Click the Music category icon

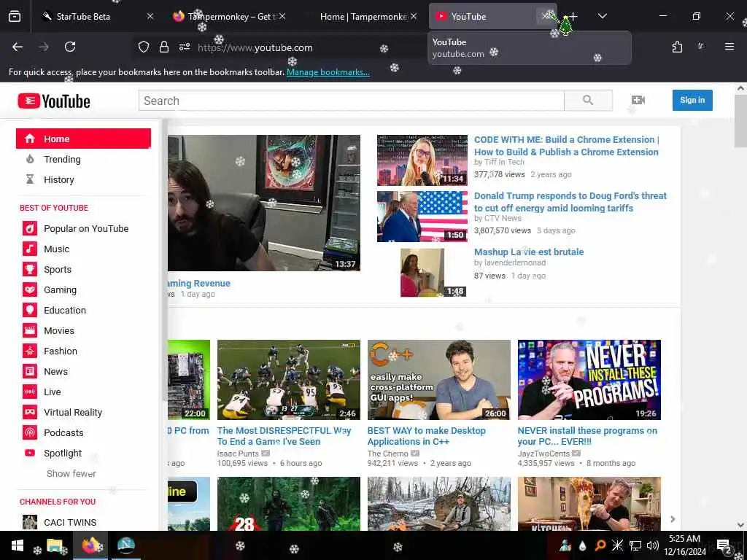pyautogui.click(x=29, y=249)
